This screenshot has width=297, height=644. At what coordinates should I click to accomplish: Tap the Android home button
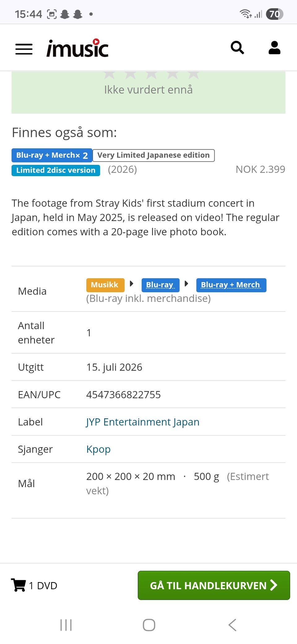coord(149,625)
